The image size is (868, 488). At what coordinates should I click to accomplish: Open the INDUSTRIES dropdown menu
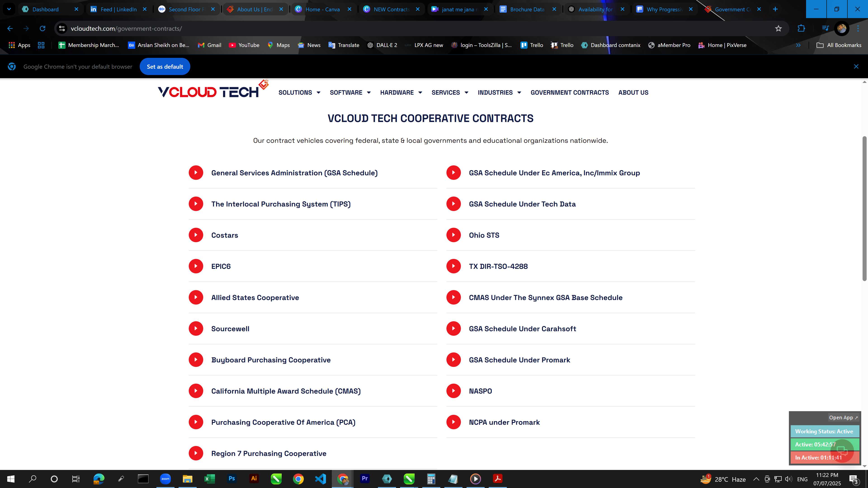pyautogui.click(x=499, y=93)
